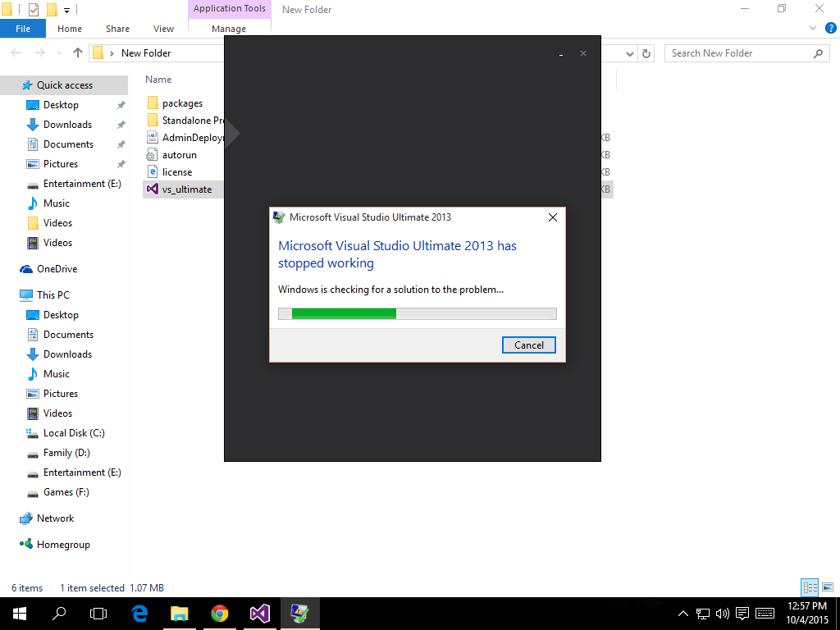
Task: Open Games (F:) drive
Action: pos(66,492)
